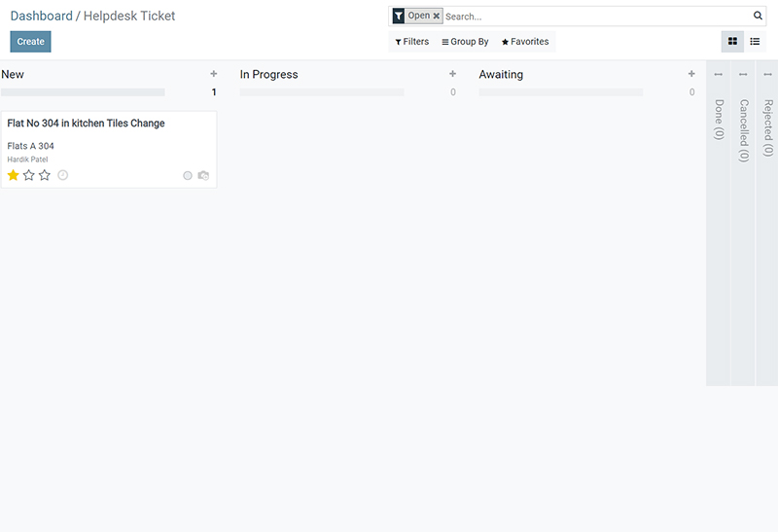Open the Group By dropdown
The height and width of the screenshot is (532, 778).
click(x=466, y=42)
